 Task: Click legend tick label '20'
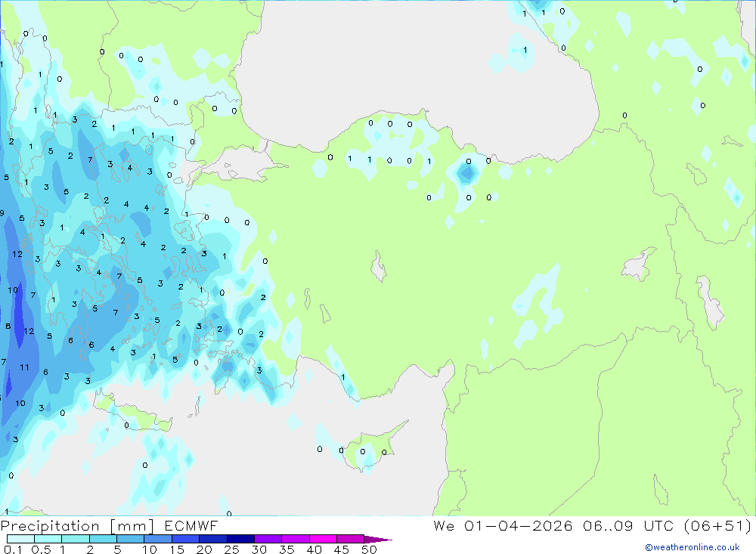tap(204, 549)
